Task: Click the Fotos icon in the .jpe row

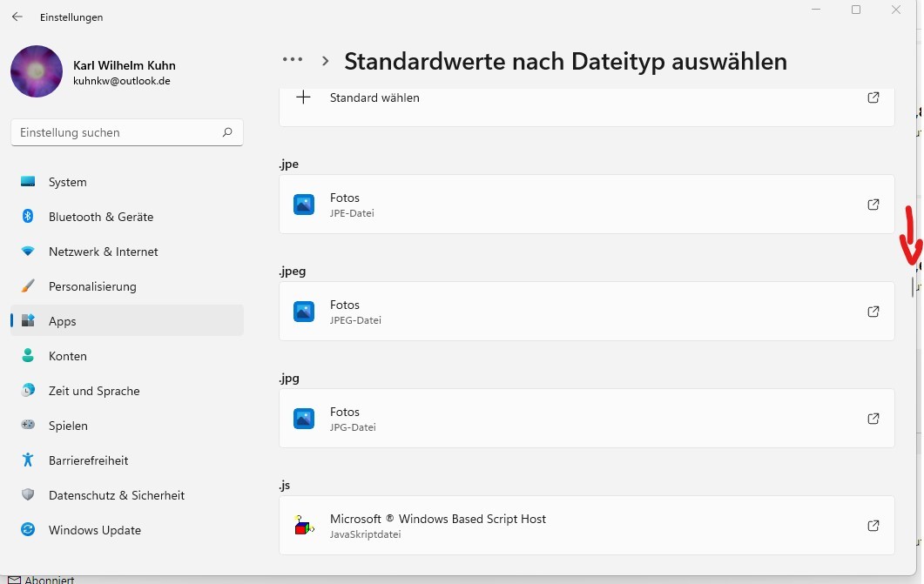Action: coord(304,205)
